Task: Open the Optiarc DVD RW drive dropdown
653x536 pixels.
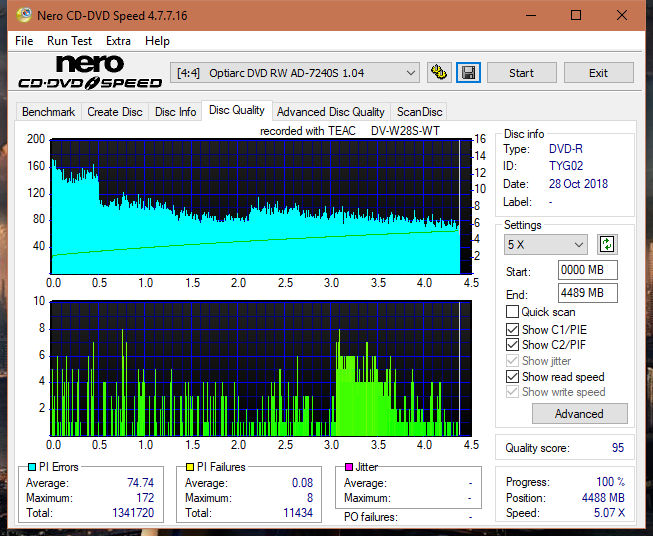Action: (x=295, y=73)
